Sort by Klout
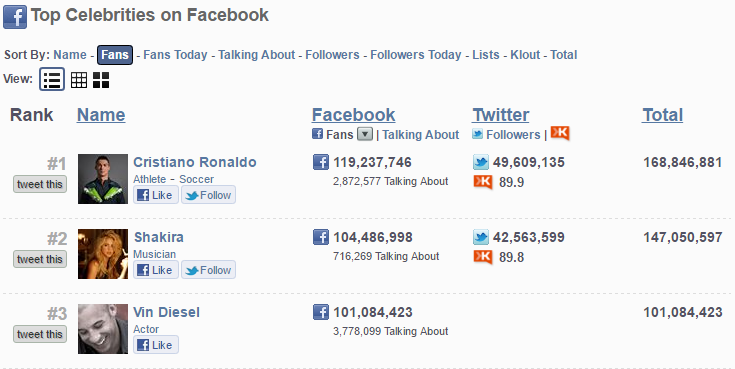Screen dimensions: 735x369 tap(525, 55)
